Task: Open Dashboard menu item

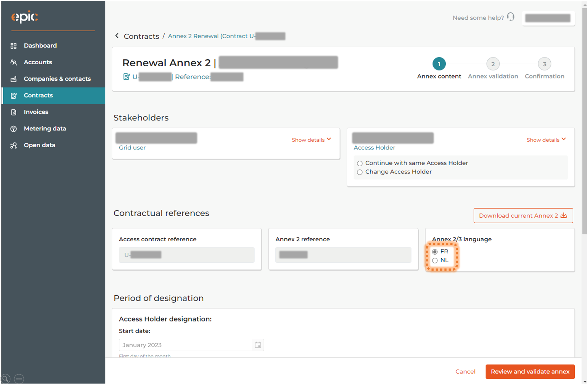Action: click(53, 46)
